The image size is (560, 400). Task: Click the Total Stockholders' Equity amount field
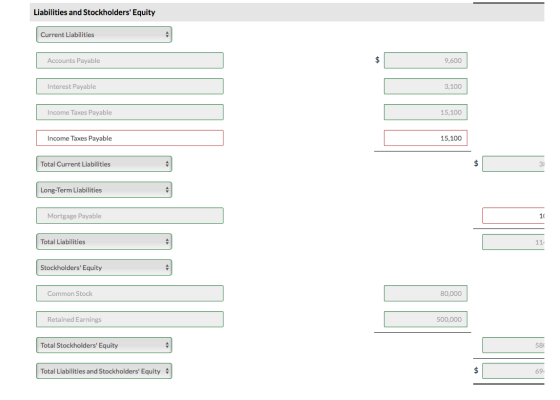click(513, 345)
